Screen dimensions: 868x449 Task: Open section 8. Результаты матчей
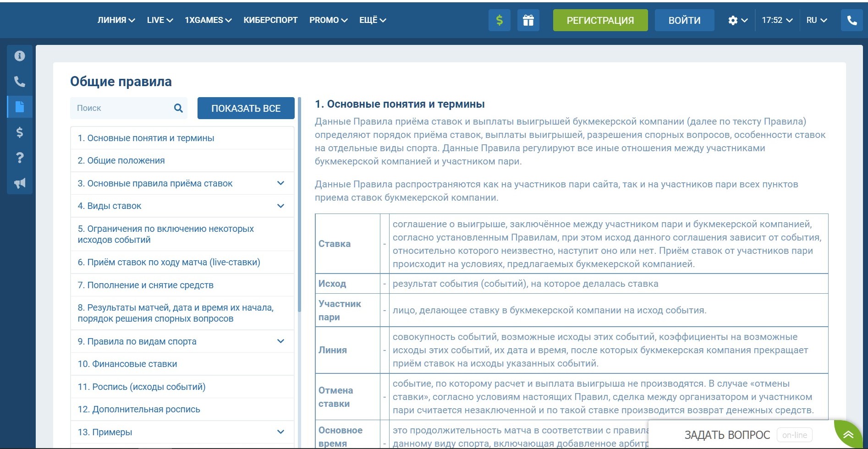pyautogui.click(x=182, y=313)
